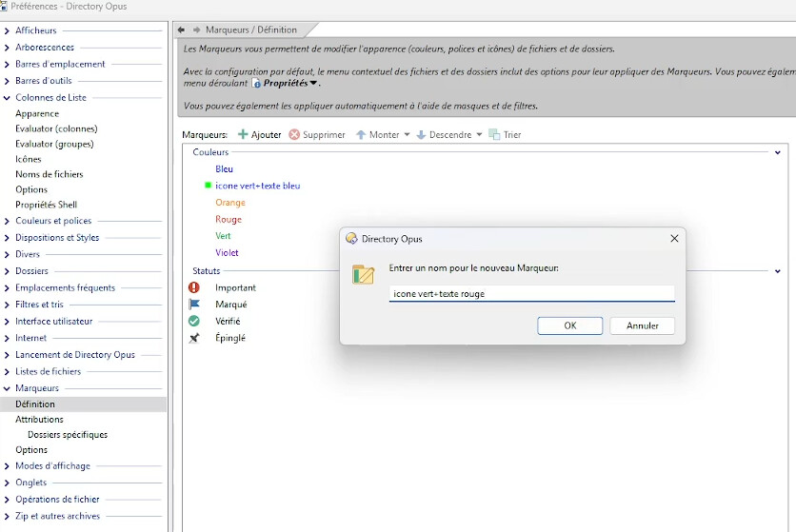Open the Modes d'affichage category
This screenshot has width=796, height=532.
(52, 466)
